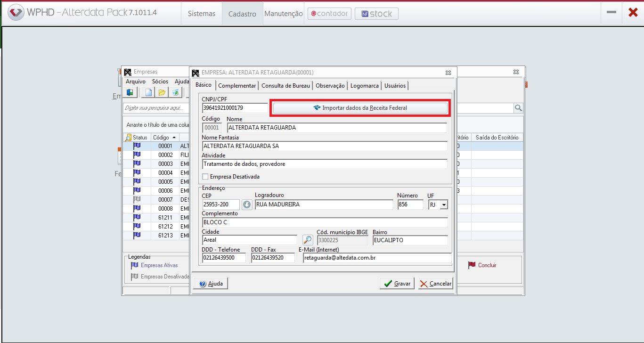Open the NF Stock shortcut
Screen dimensions: 644x343
pyautogui.click(x=376, y=14)
